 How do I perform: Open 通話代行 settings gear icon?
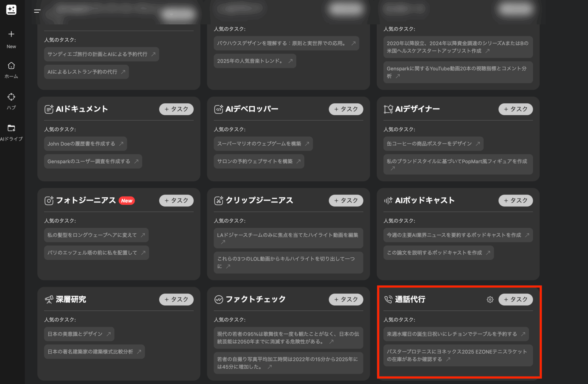coord(490,300)
